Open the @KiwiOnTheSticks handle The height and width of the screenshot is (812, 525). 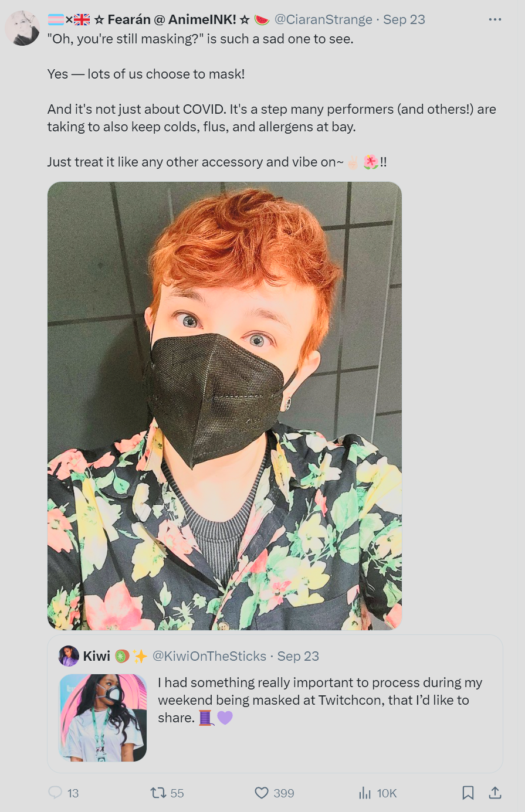[x=209, y=656]
